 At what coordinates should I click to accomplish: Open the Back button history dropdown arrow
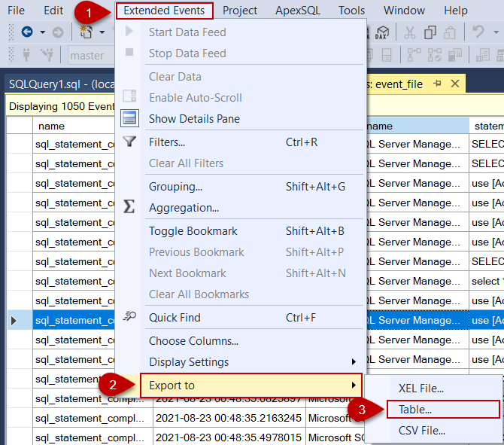pyautogui.click(x=42, y=32)
